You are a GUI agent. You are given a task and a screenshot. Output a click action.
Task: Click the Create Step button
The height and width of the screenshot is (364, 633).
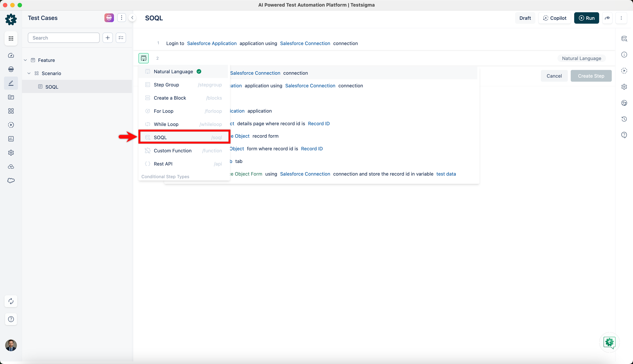coord(591,76)
